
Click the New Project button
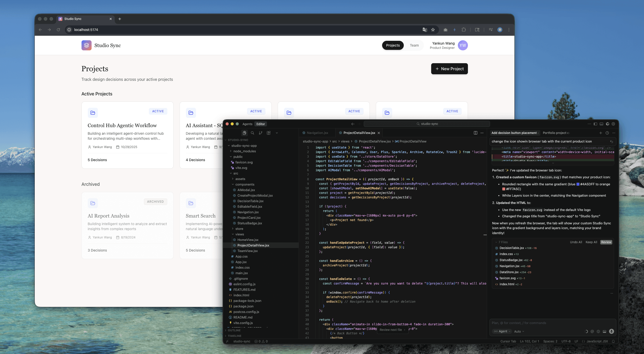(449, 69)
